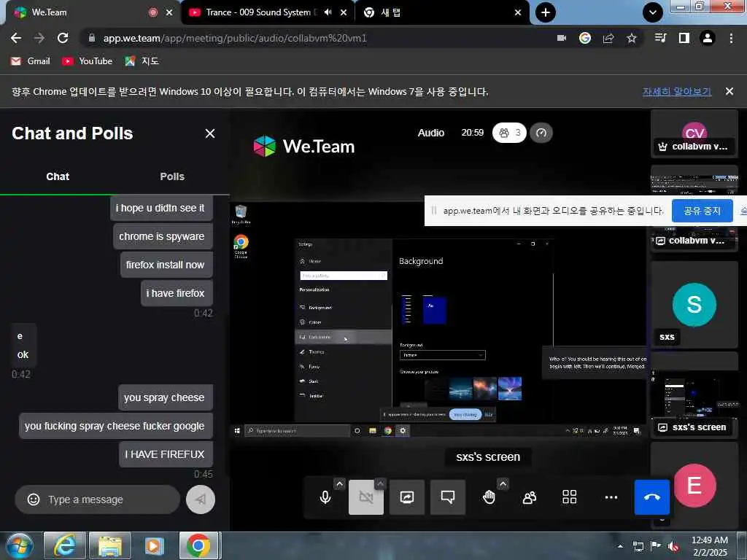Open more options ellipsis menu
The height and width of the screenshot is (560, 747).
(x=611, y=497)
